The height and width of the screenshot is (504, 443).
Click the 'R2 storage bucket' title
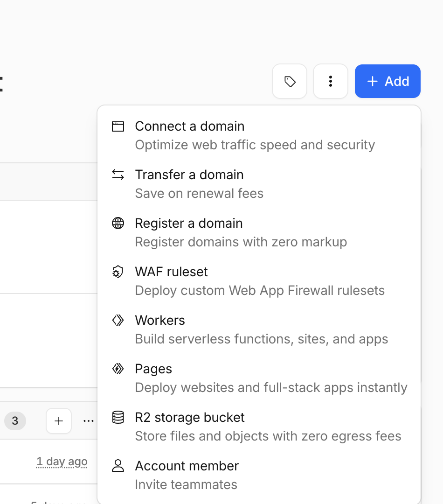[x=189, y=418]
